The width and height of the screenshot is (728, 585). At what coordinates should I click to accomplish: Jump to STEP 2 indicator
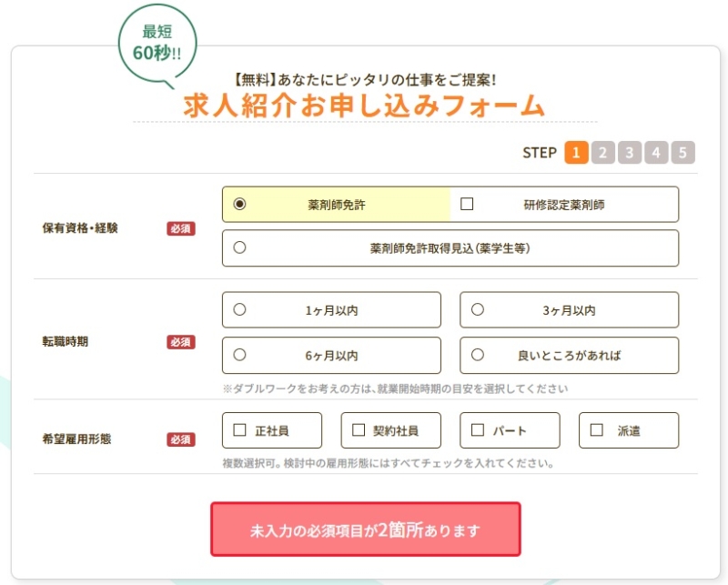point(602,152)
